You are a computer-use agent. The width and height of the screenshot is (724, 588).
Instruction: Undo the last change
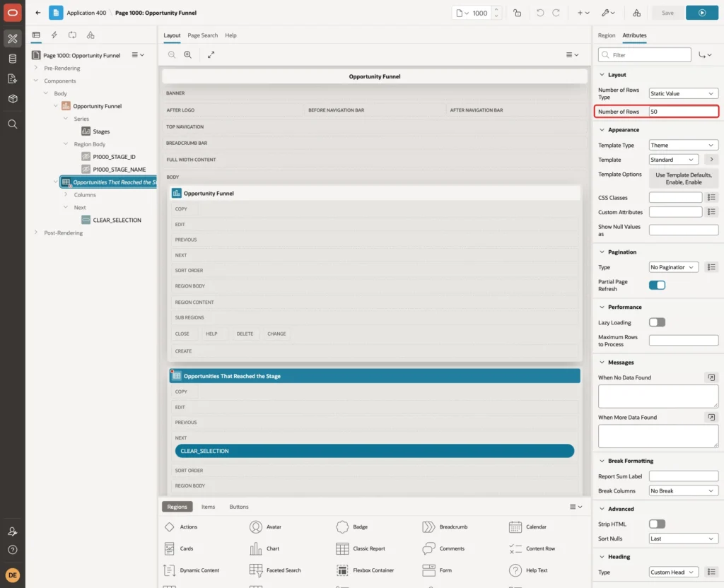539,13
